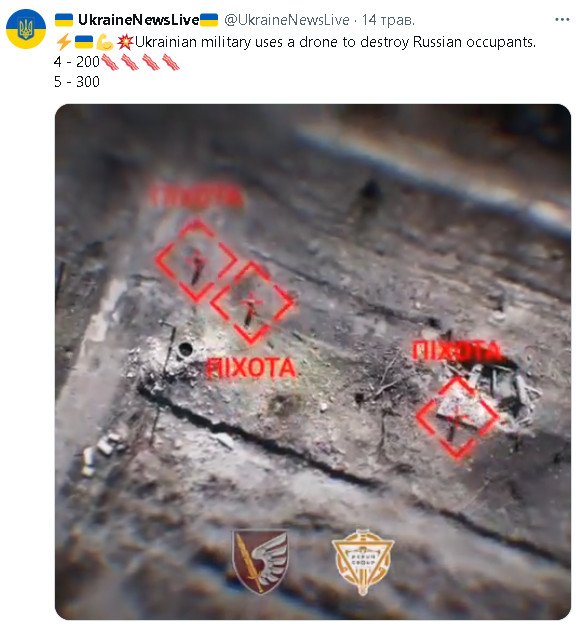Click the UkraineNewsLive display name
This screenshot has height=627, width=581.
click(138, 20)
